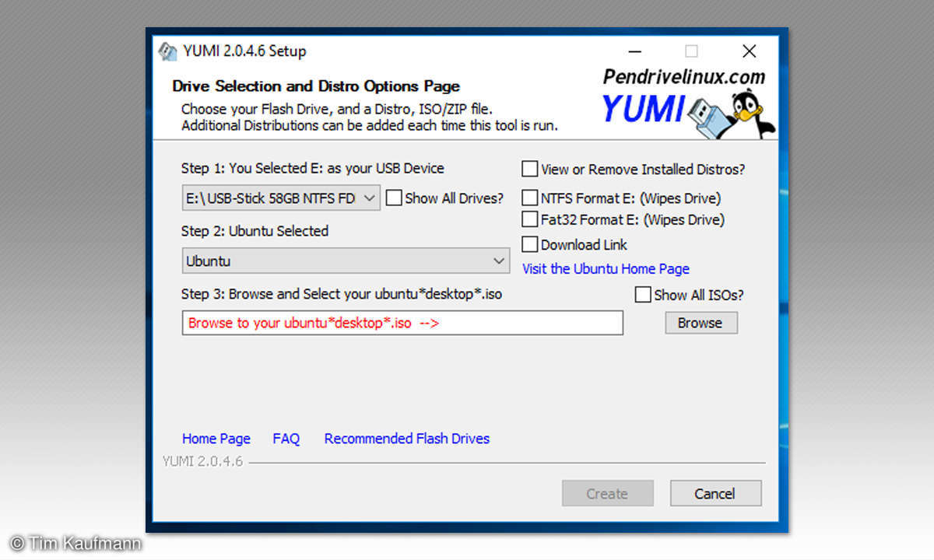Click the ISO path input field
Screen dimensions: 934x560
pyautogui.click(x=402, y=323)
